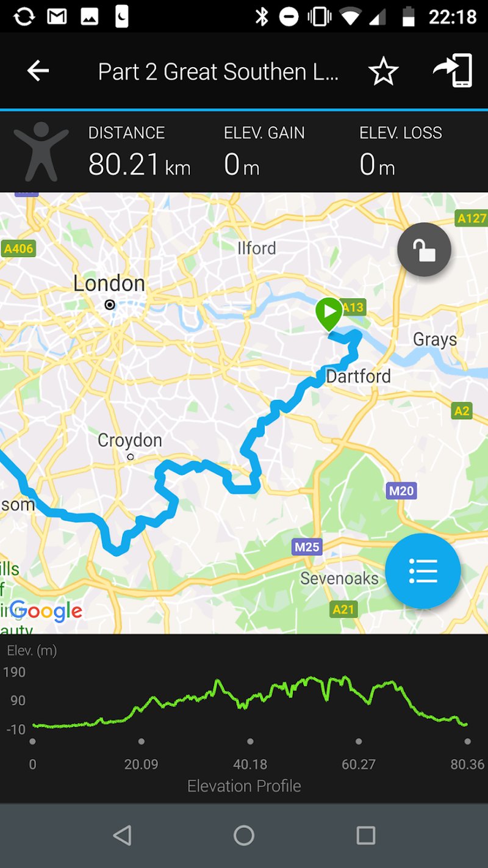The image size is (488, 868).
Task: Tap the back arrow in header
Action: (x=38, y=71)
